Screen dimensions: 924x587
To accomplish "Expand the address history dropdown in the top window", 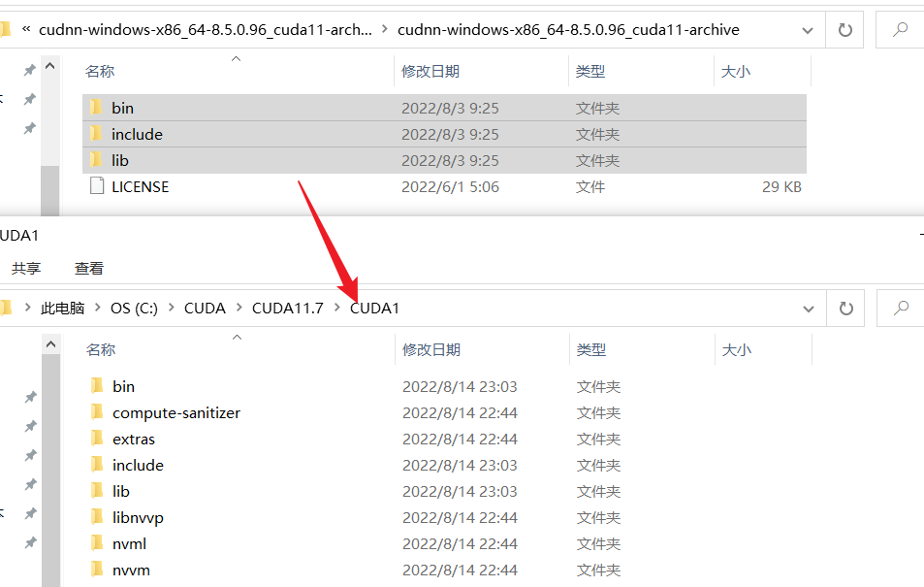I will [x=809, y=30].
